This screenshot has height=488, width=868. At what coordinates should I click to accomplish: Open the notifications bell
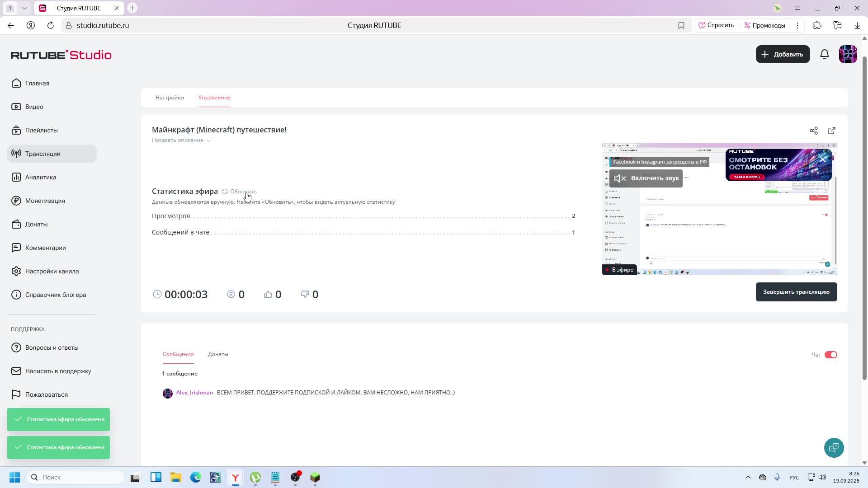coord(825,54)
